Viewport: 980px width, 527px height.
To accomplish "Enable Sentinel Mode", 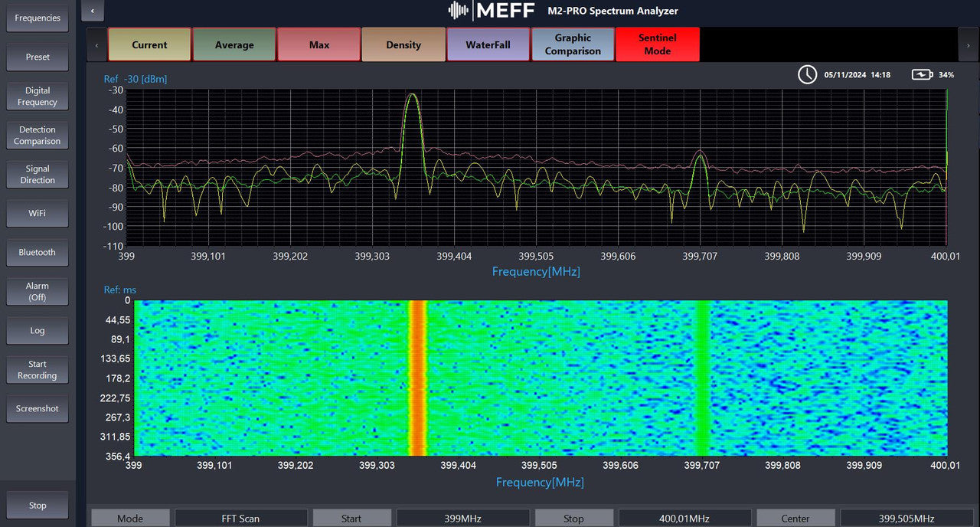I will (x=657, y=44).
